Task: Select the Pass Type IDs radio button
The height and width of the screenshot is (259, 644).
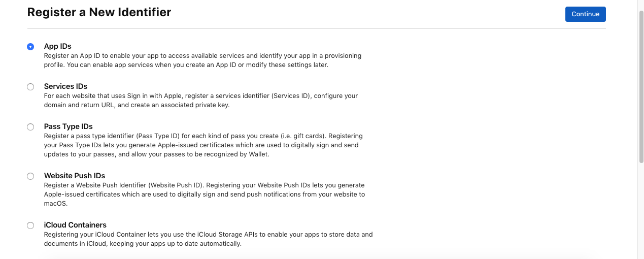Action: (x=30, y=127)
